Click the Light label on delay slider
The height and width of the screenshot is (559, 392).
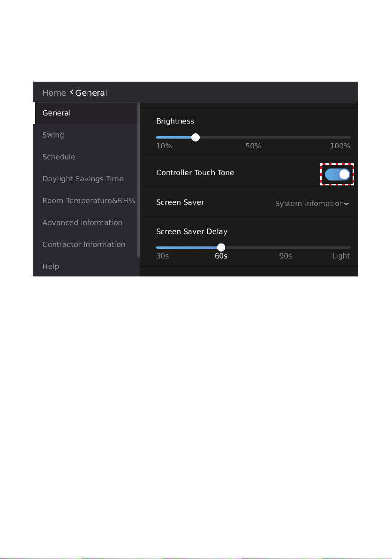[x=341, y=256]
